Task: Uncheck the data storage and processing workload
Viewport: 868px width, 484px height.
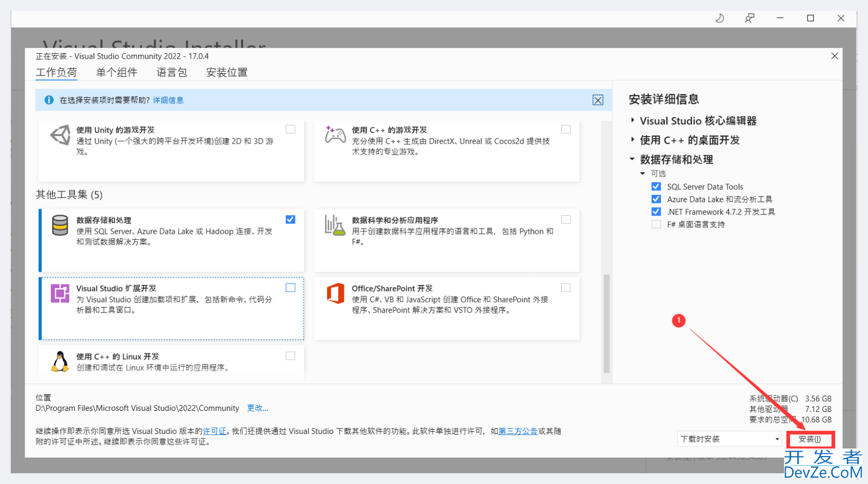Action: 291,219
